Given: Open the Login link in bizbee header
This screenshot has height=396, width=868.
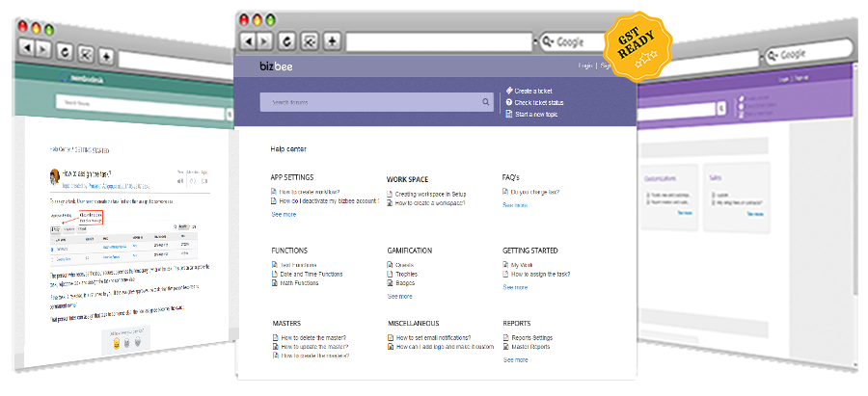Looking at the screenshot, I should [x=585, y=66].
